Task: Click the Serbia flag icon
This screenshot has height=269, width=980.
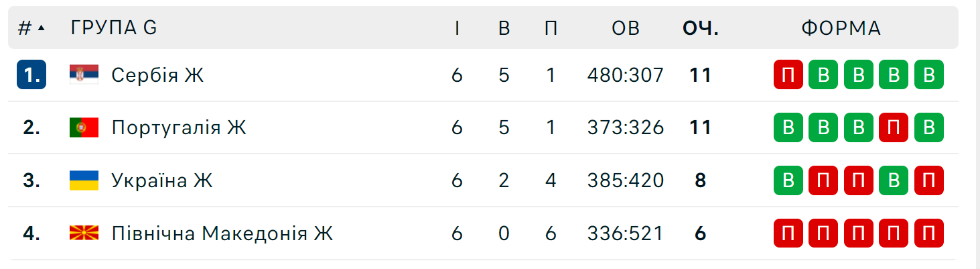Action: point(84,74)
